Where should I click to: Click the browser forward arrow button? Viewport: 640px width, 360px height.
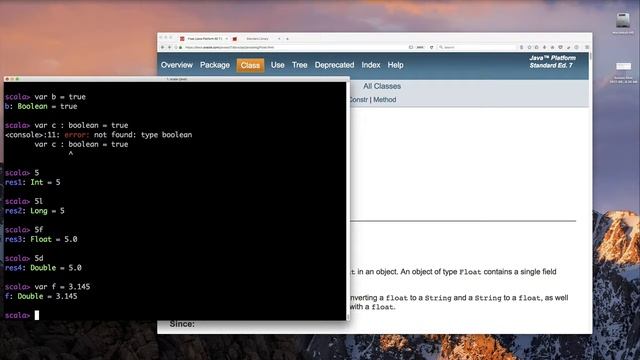(x=169, y=47)
